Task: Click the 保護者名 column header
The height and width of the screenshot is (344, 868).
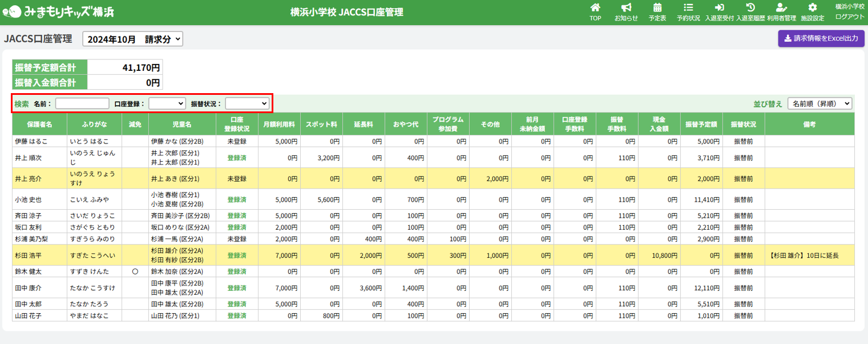Action: tap(40, 123)
